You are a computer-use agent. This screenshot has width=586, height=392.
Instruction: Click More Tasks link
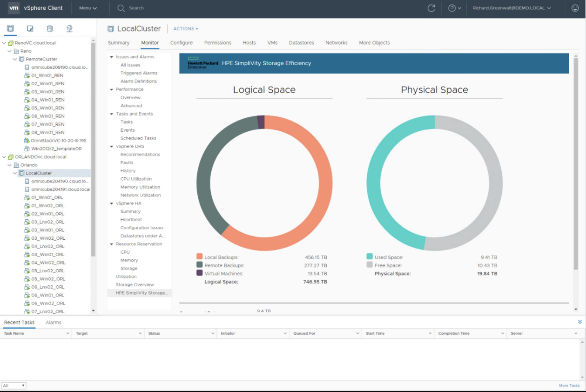(x=569, y=385)
